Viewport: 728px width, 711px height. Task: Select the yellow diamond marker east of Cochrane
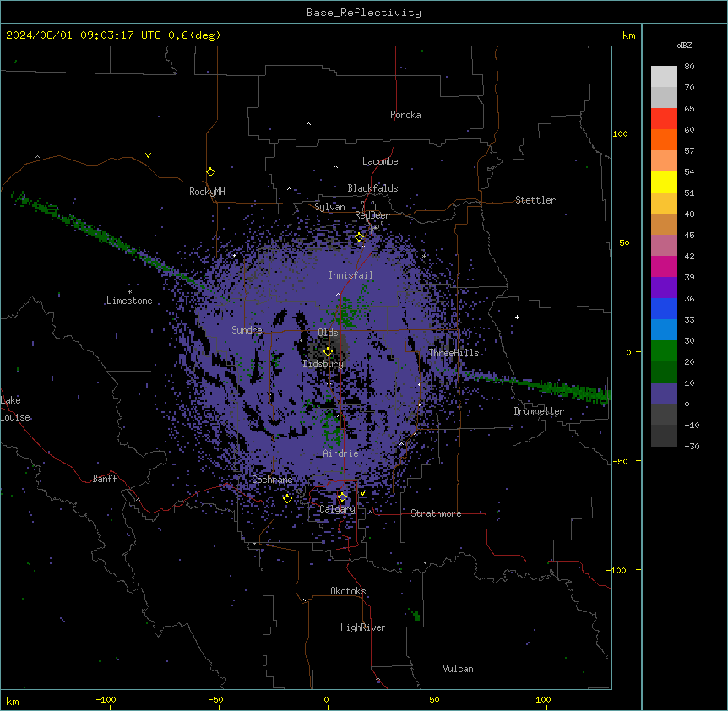point(287,498)
